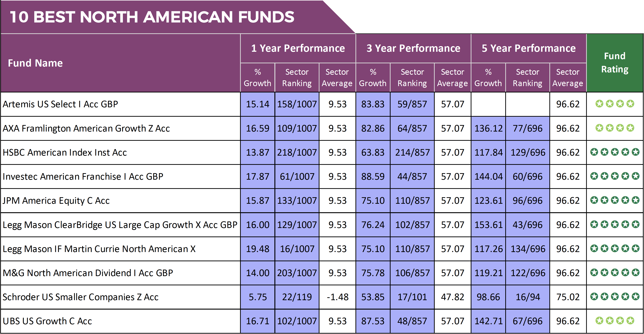Click the 10 Best North American Funds title

pyautogui.click(x=152, y=17)
